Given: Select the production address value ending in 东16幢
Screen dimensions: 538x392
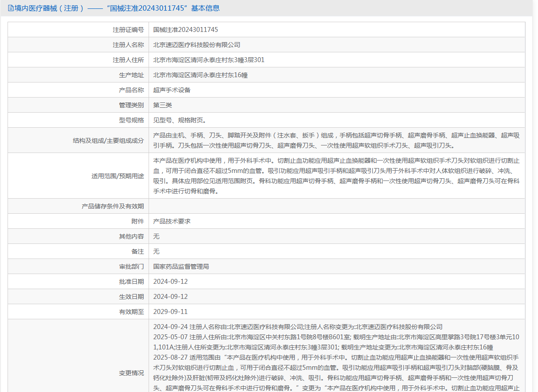Looking at the screenshot, I should [x=200, y=75].
